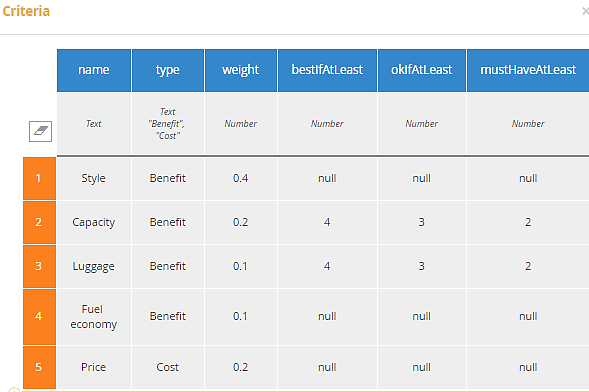Click the eraser clear-table icon
The height and width of the screenshot is (392, 589).
[x=40, y=131]
